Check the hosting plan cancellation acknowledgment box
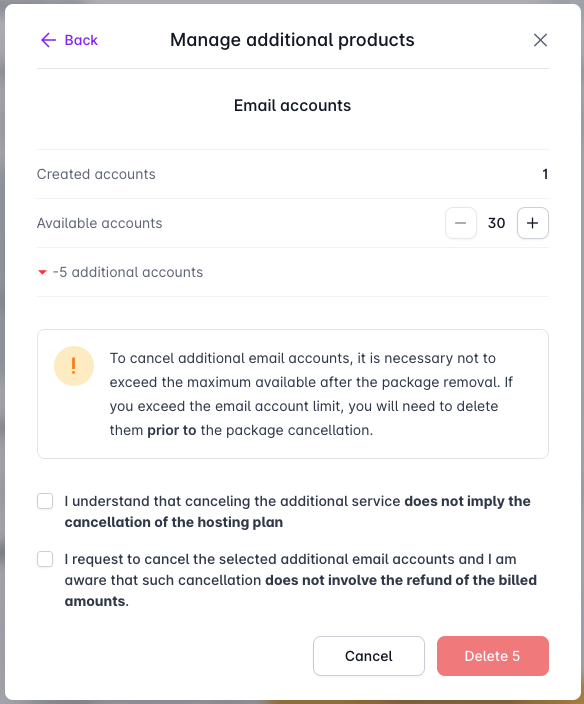 (x=45, y=501)
